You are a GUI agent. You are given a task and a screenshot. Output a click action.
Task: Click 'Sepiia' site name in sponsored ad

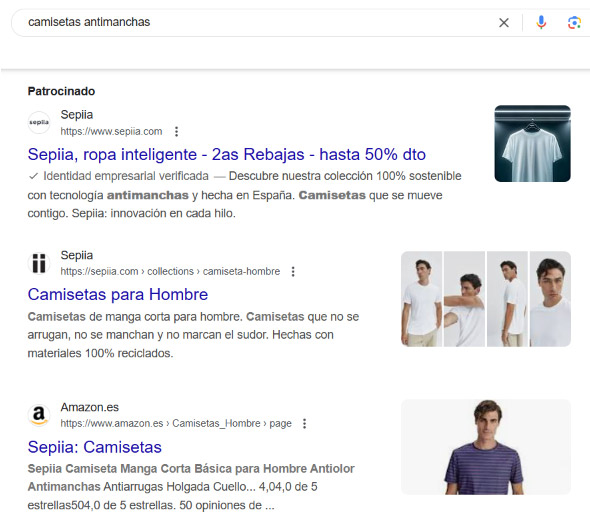(x=77, y=115)
